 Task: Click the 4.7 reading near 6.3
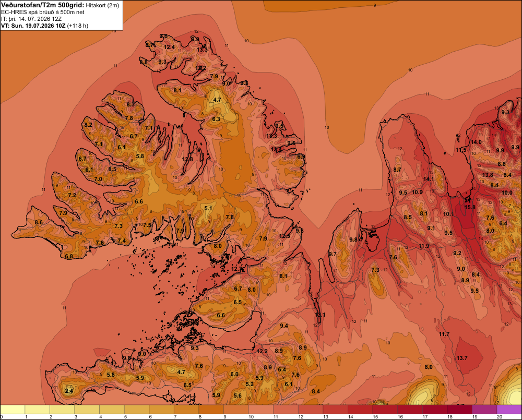pyautogui.click(x=217, y=100)
